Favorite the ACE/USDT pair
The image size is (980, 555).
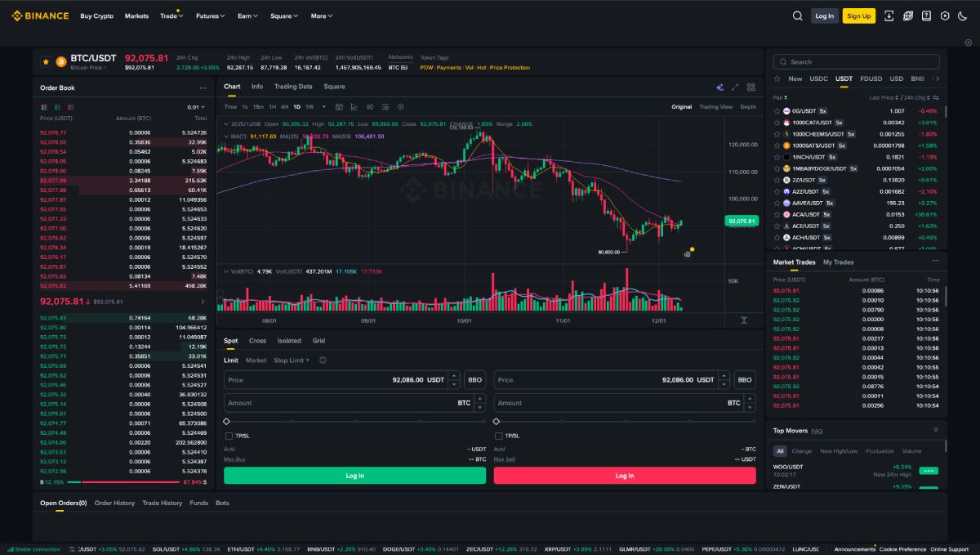coord(777,226)
